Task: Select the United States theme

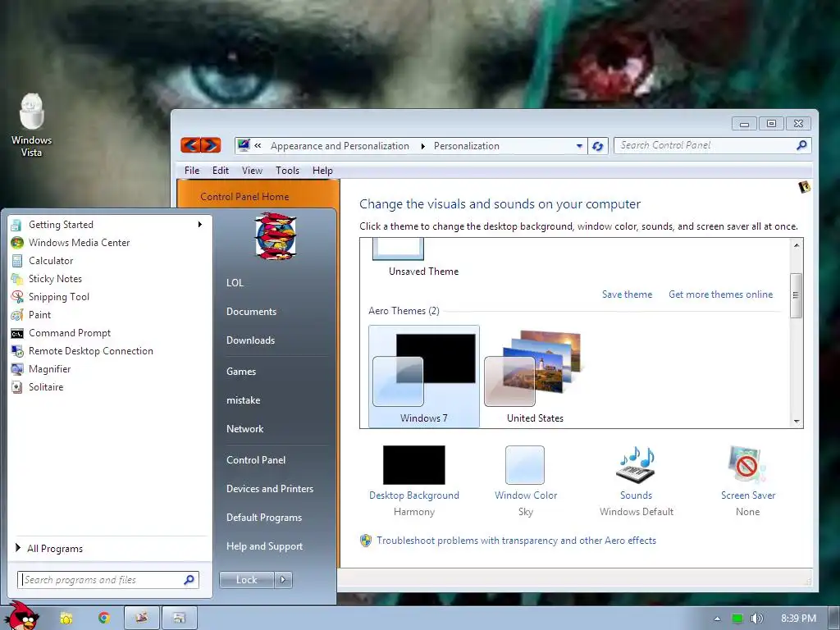Action: (535, 376)
